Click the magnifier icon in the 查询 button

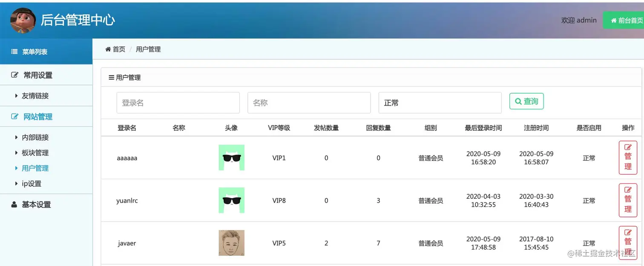pos(518,101)
